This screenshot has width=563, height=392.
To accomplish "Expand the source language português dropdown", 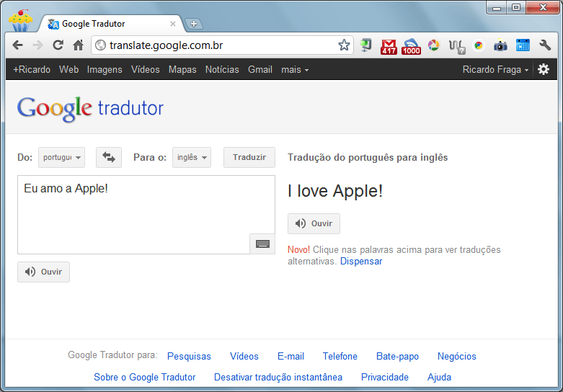I will point(62,157).
